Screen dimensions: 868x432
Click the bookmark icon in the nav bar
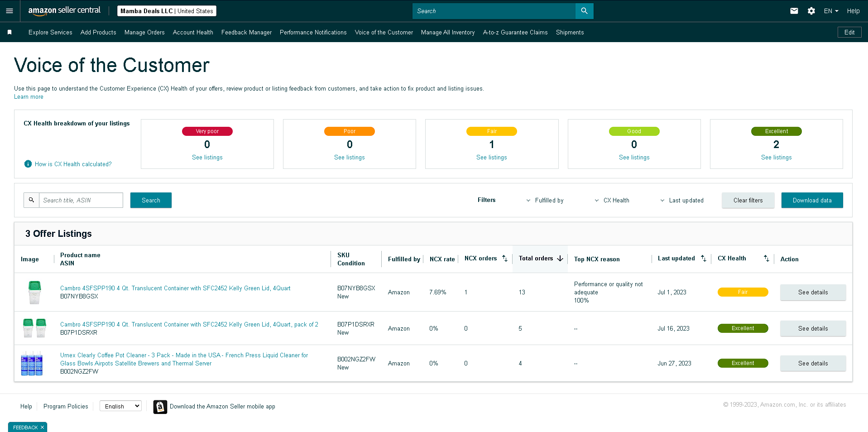[x=10, y=32]
